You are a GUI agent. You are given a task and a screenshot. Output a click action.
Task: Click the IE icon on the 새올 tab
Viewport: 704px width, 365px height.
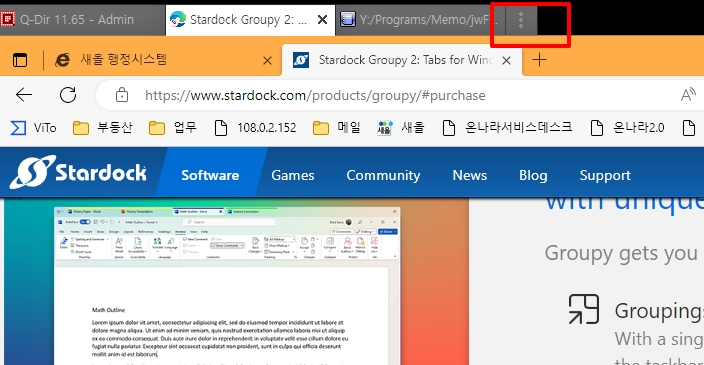(62, 60)
